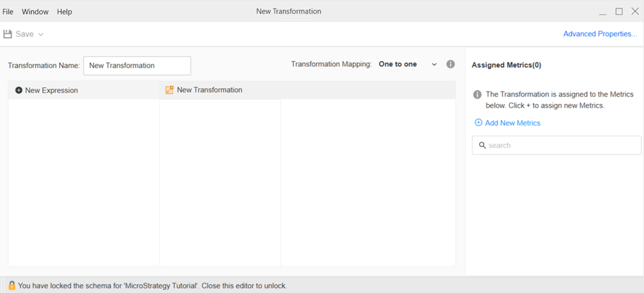
Task: Click the plus icon for New Expression
Action: pyautogui.click(x=19, y=90)
